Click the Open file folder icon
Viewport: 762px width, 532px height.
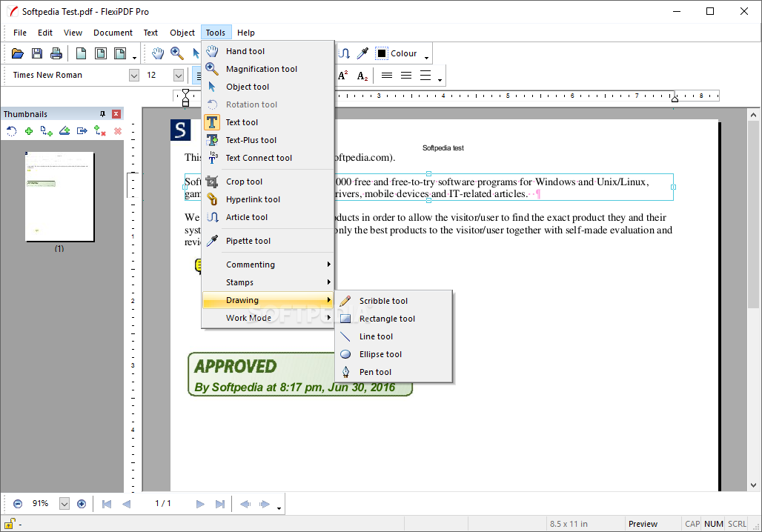pos(18,53)
